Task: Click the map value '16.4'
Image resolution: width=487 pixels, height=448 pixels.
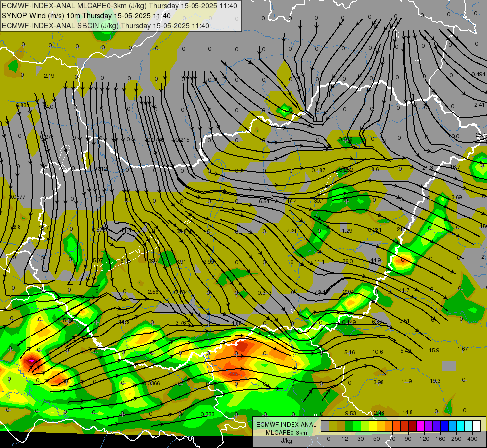Action: coord(292,201)
